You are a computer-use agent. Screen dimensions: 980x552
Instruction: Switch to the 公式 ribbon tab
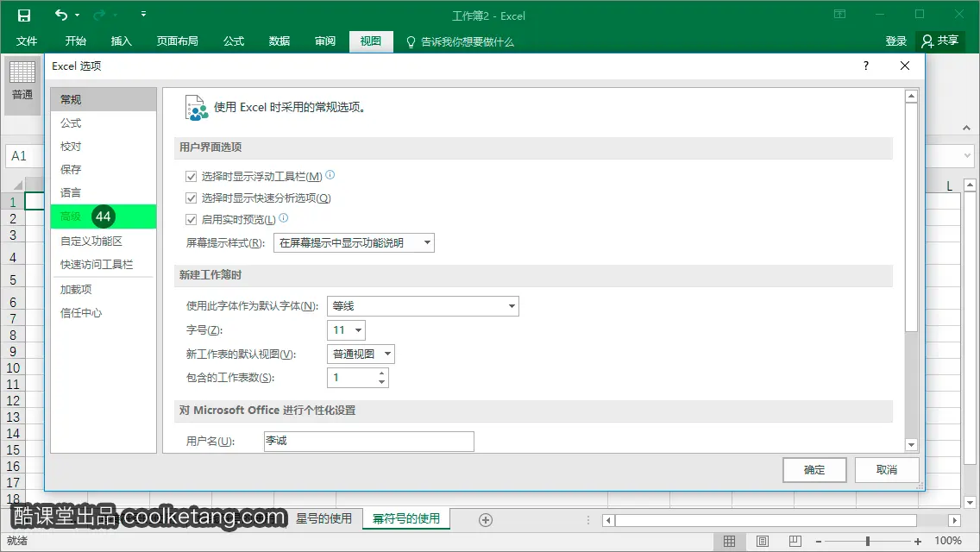[x=234, y=41]
